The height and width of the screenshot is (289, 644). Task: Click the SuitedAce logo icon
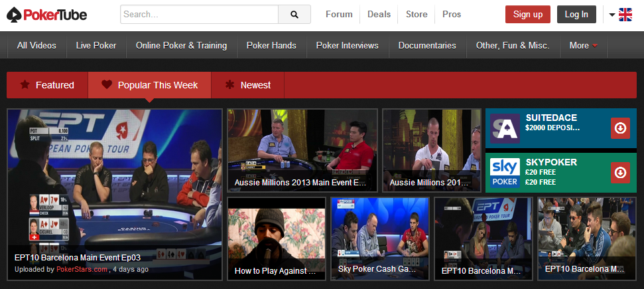pyautogui.click(x=505, y=129)
